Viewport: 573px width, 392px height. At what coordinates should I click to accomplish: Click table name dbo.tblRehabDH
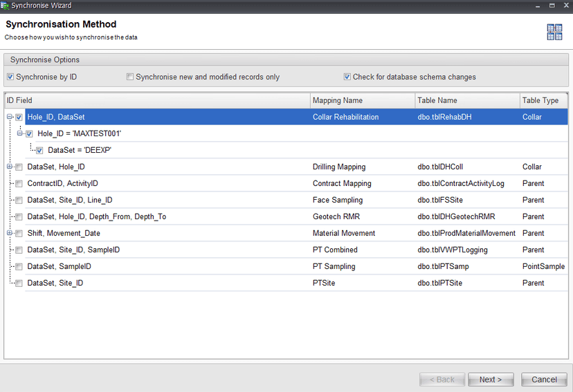445,117
